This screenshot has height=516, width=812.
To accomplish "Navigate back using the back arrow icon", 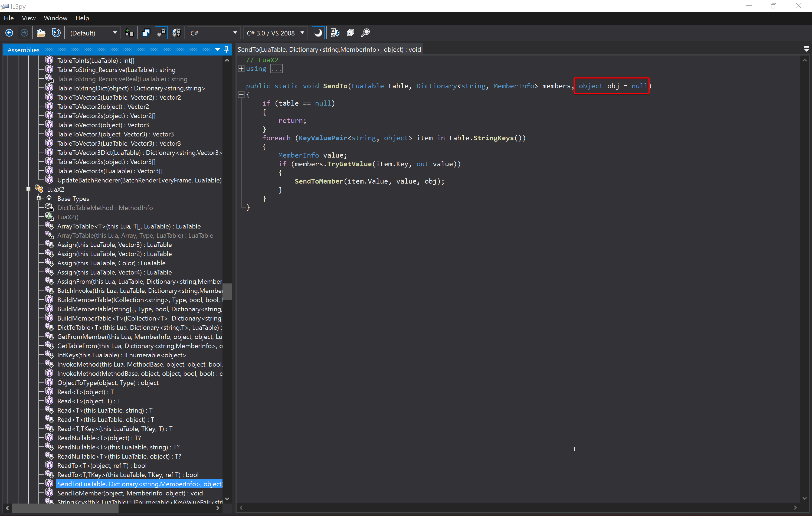I will click(x=9, y=33).
